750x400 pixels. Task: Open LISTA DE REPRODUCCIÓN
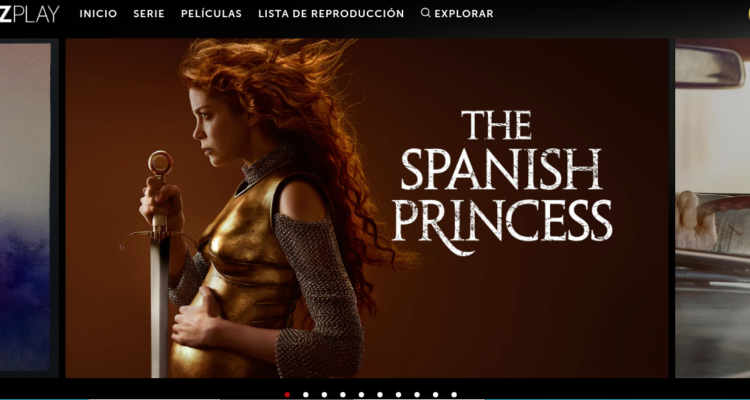coord(331,14)
